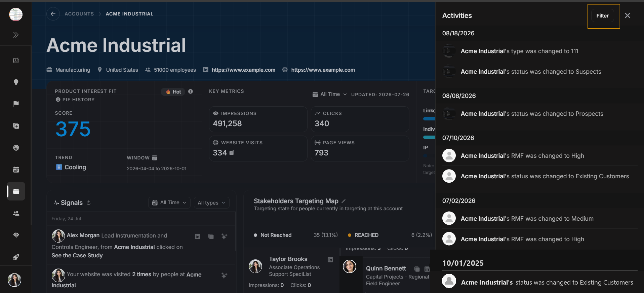Screen dimensions: 644x293
Task: Open the rocket icon in the sidebar
Action: click(16, 257)
